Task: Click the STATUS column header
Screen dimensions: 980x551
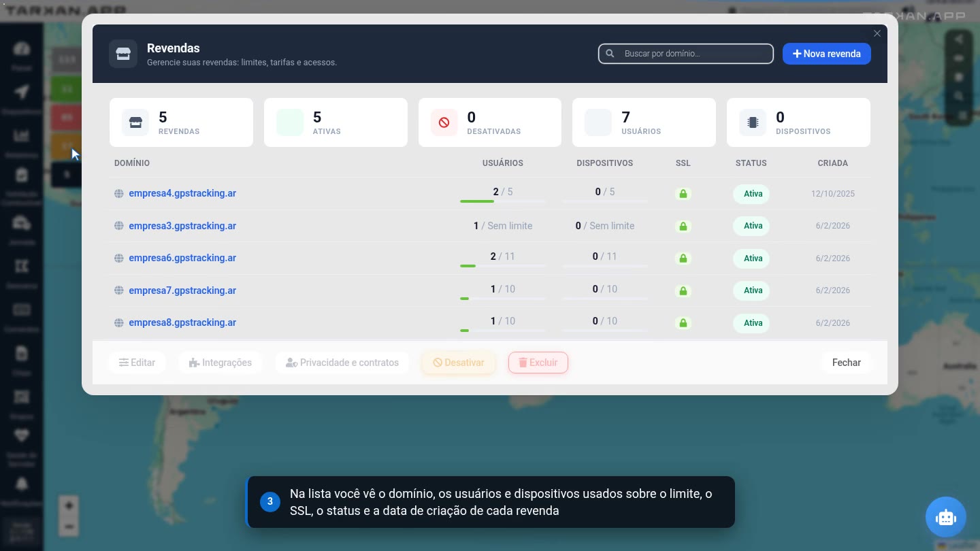Action: pyautogui.click(x=751, y=163)
